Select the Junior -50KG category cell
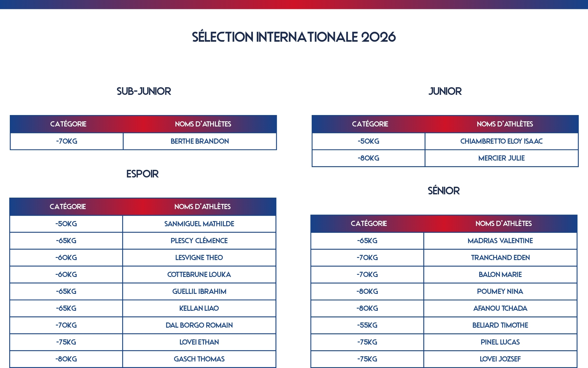Viewport: 588px width, 368px height. (x=368, y=141)
